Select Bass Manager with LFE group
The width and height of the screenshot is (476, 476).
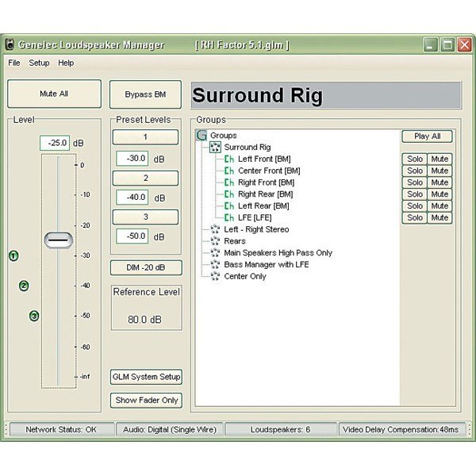click(x=267, y=264)
